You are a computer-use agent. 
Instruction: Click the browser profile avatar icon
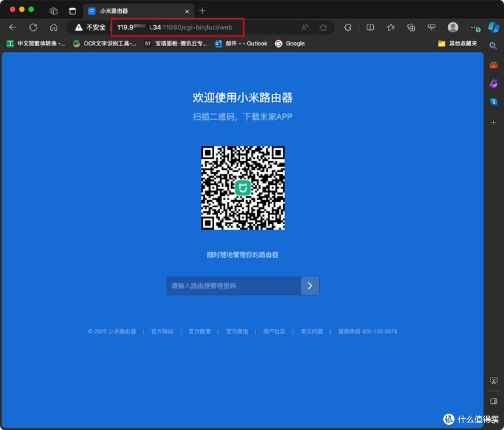[x=453, y=27]
